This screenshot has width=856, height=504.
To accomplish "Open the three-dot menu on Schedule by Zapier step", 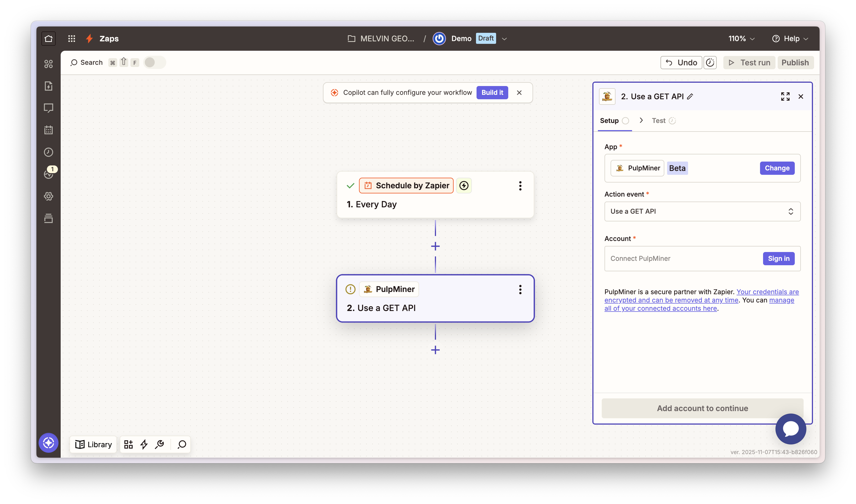I will 520,186.
